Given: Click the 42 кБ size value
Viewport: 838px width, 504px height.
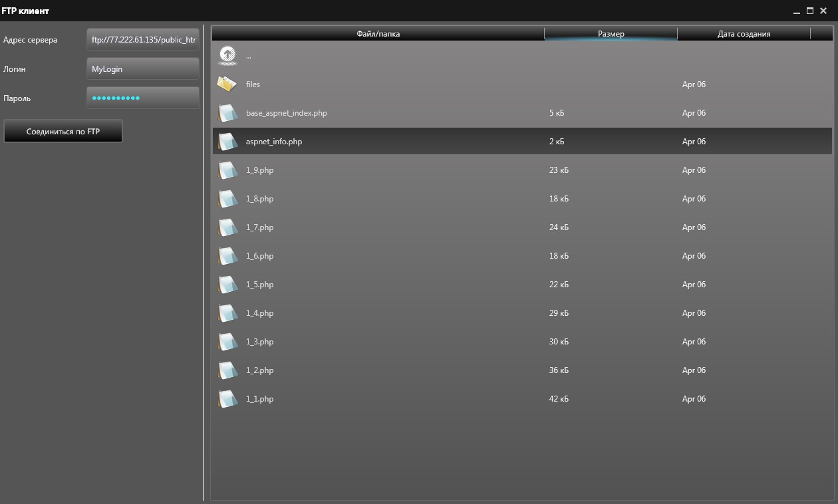Looking at the screenshot, I should pos(559,399).
